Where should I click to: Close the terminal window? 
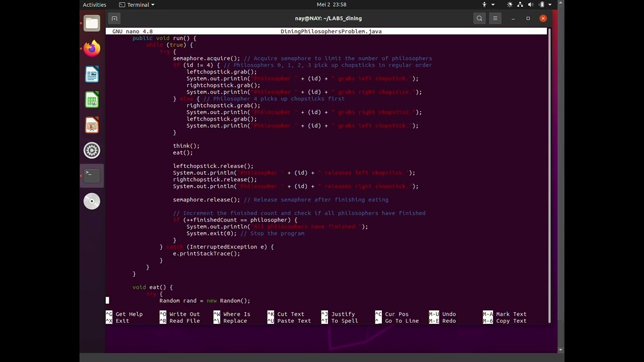click(x=543, y=19)
